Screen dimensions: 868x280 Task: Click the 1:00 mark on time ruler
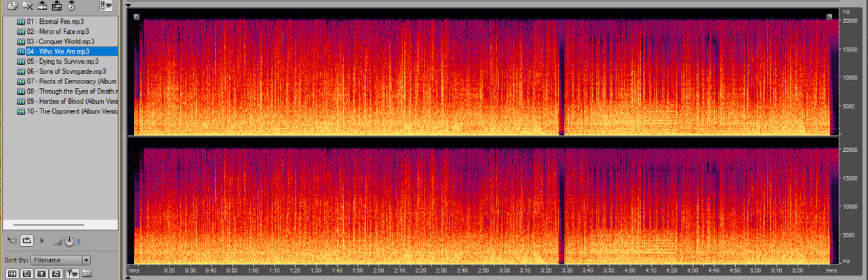(x=252, y=271)
